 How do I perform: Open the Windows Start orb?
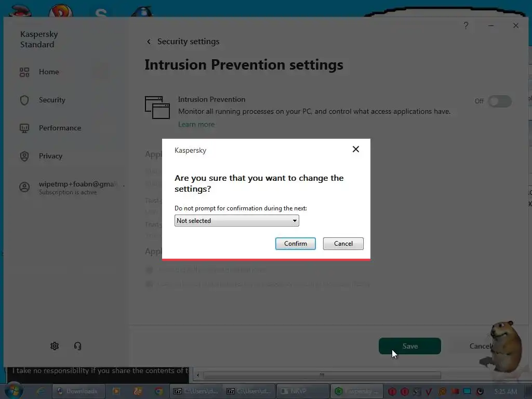click(x=14, y=391)
